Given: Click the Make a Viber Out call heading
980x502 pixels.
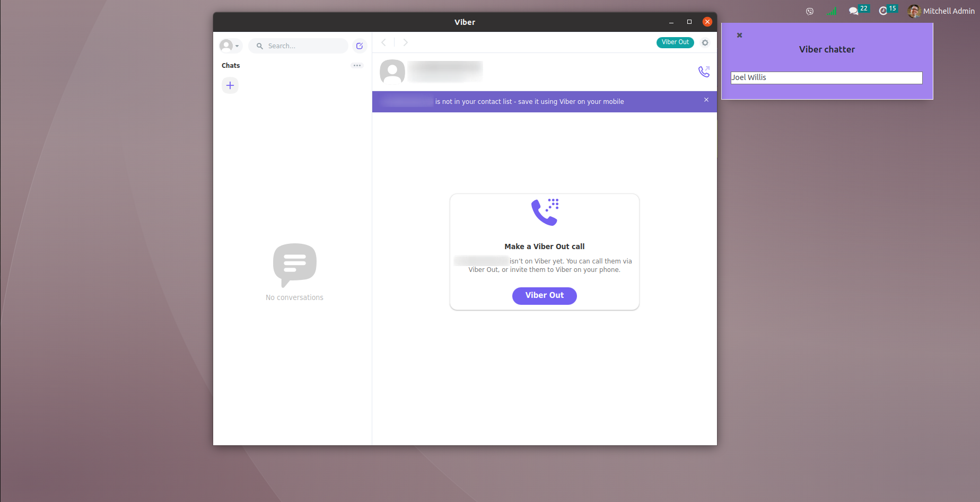Looking at the screenshot, I should point(545,246).
